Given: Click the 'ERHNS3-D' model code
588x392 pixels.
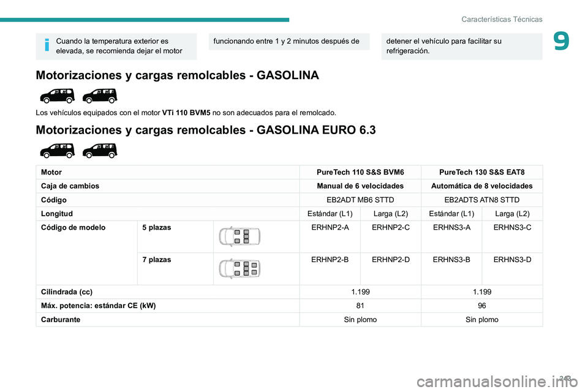Looking at the screenshot, I should pyautogui.click(x=512, y=260).
